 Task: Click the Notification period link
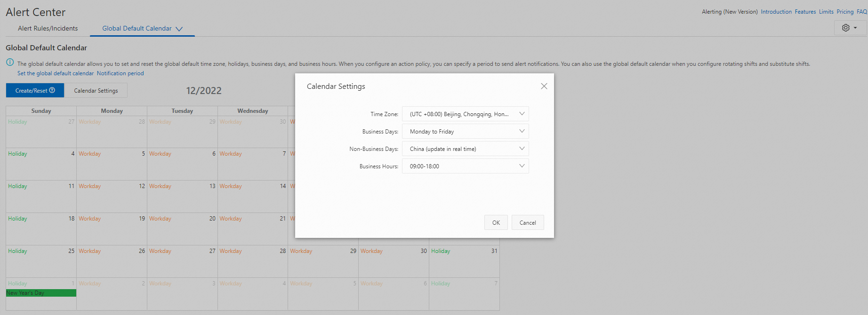[121, 73]
